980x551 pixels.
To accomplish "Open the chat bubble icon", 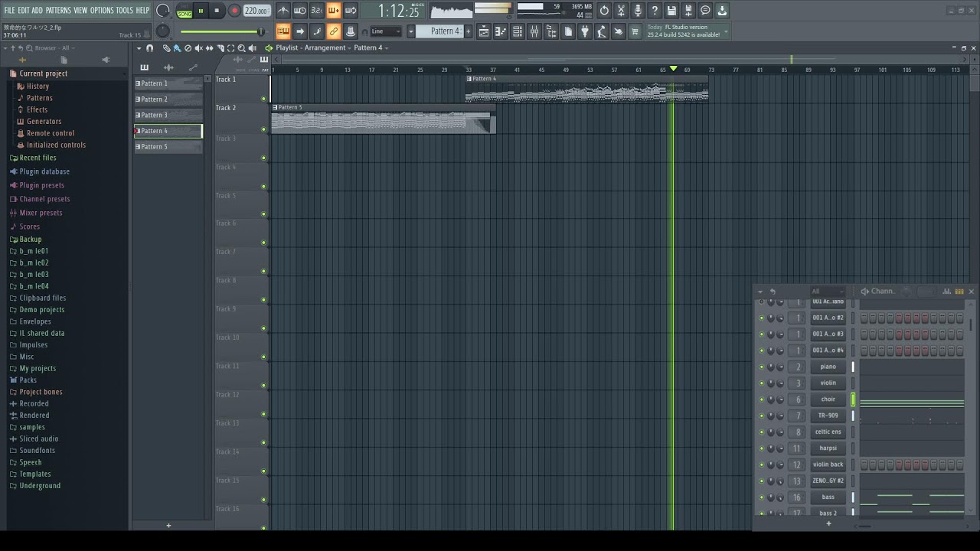I will (705, 11).
